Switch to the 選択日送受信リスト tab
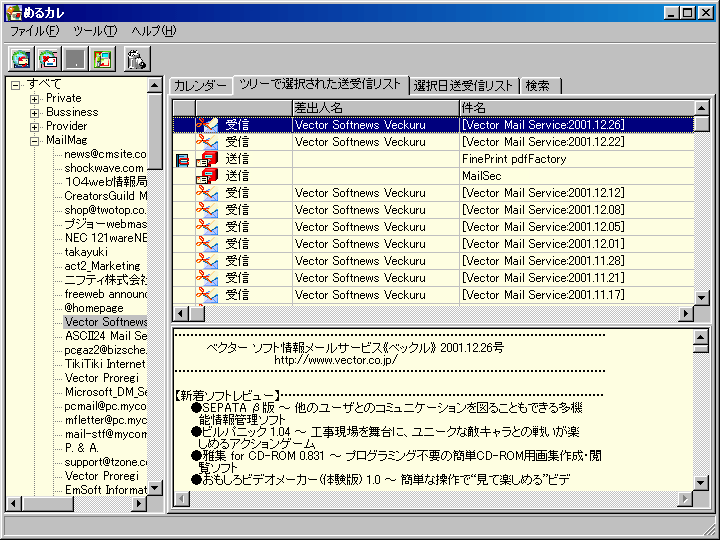 pyautogui.click(x=464, y=86)
